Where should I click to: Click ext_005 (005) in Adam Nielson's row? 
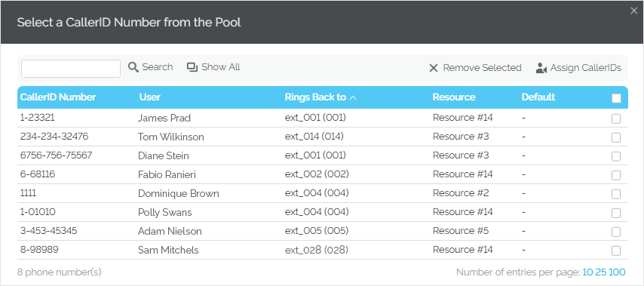click(x=317, y=231)
